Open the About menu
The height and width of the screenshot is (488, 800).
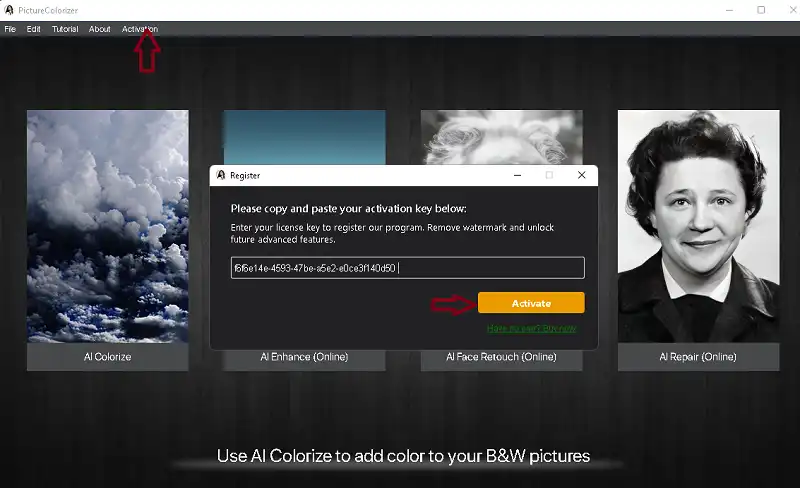100,29
